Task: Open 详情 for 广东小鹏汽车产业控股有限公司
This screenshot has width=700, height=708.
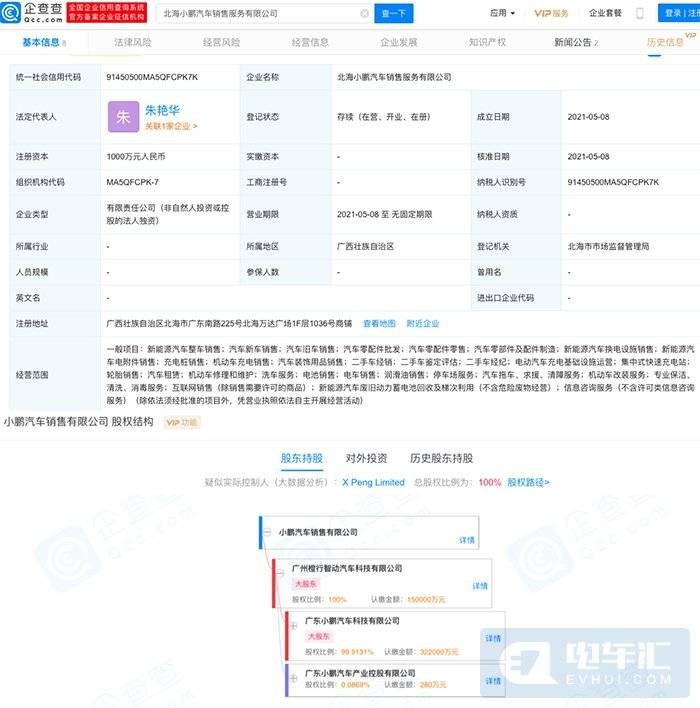Action: (493, 681)
